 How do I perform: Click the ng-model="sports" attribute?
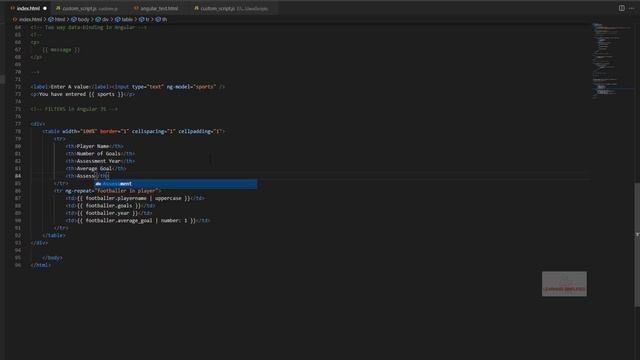point(191,87)
